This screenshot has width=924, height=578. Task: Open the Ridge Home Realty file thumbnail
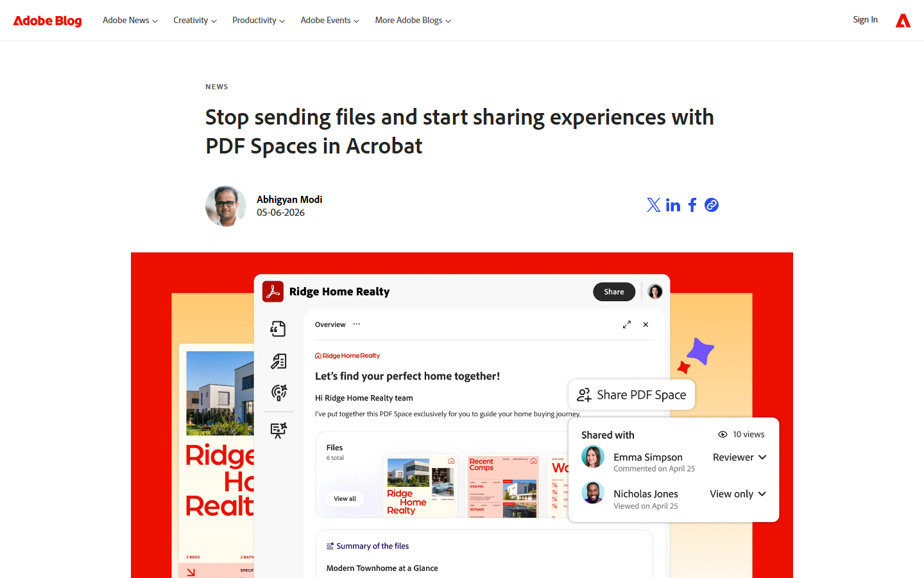pos(420,487)
